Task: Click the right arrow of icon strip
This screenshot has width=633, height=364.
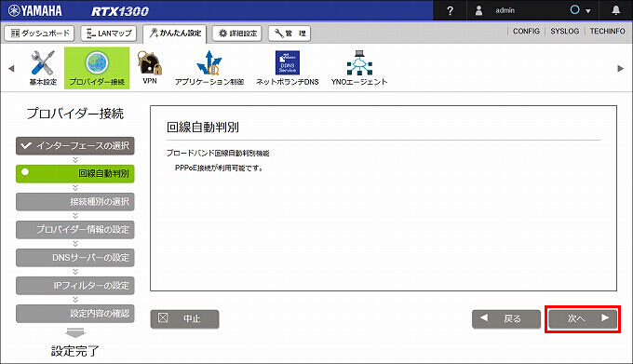Action: (621, 68)
